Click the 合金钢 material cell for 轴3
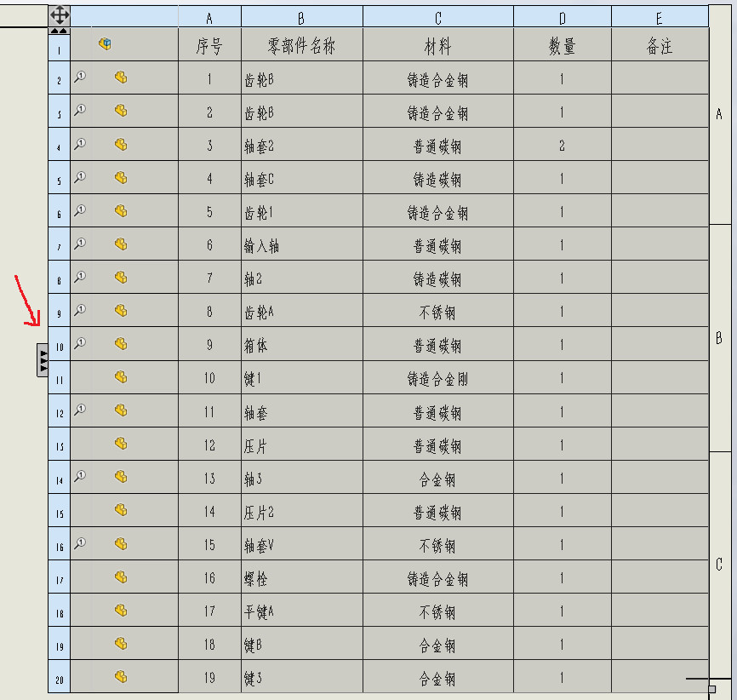Screen dimensions: 737x700 click(438, 477)
